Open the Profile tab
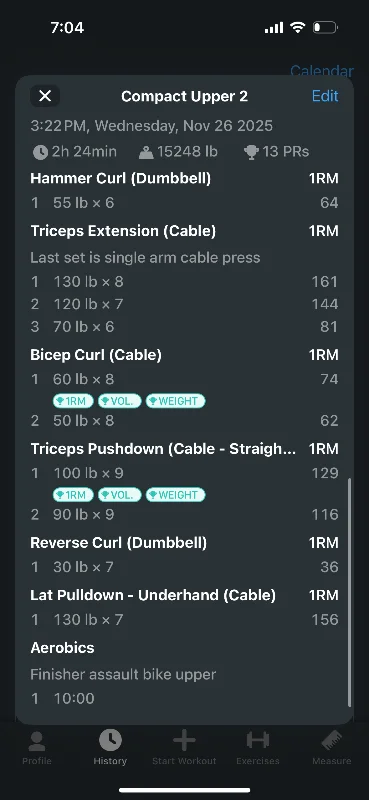Image resolution: width=369 pixels, height=800 pixels. pos(37,747)
